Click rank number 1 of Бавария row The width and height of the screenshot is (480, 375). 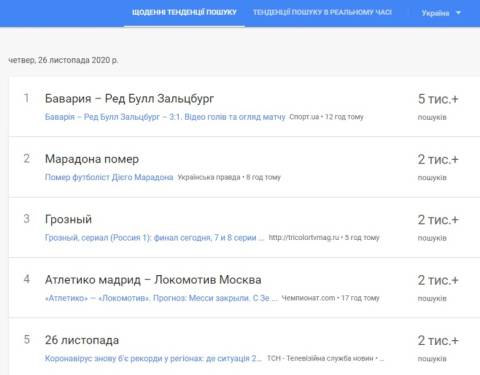point(26,98)
